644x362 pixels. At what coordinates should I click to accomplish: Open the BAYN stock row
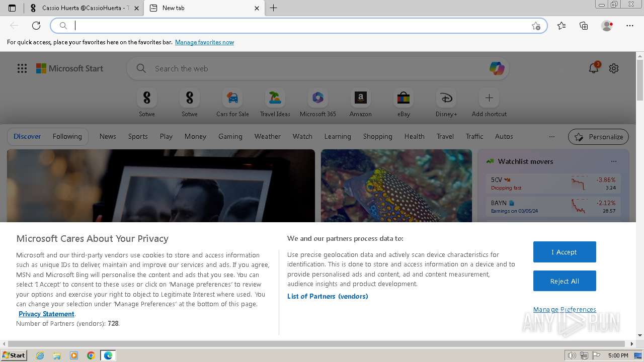(553, 207)
